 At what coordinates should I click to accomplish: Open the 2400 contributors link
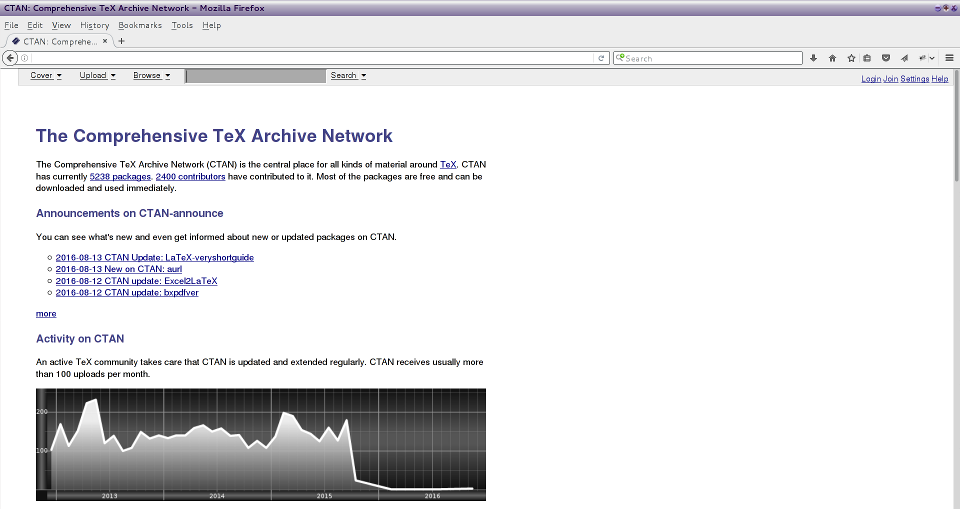(190, 176)
